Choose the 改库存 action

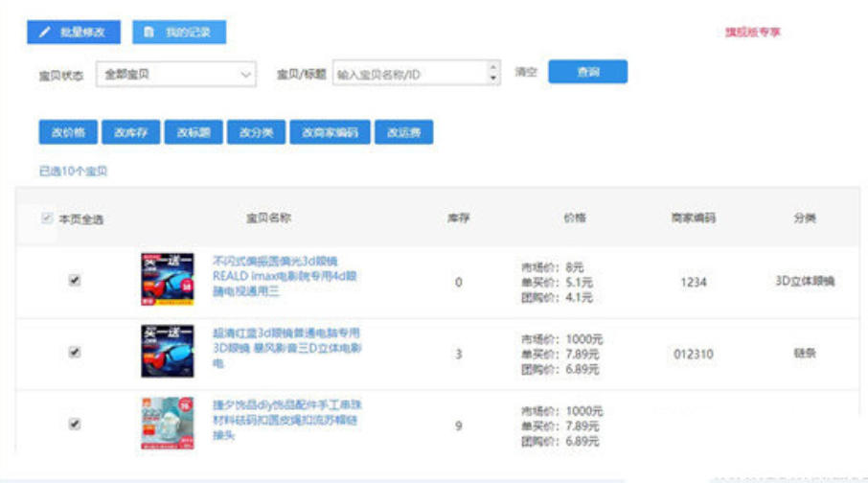(130, 133)
